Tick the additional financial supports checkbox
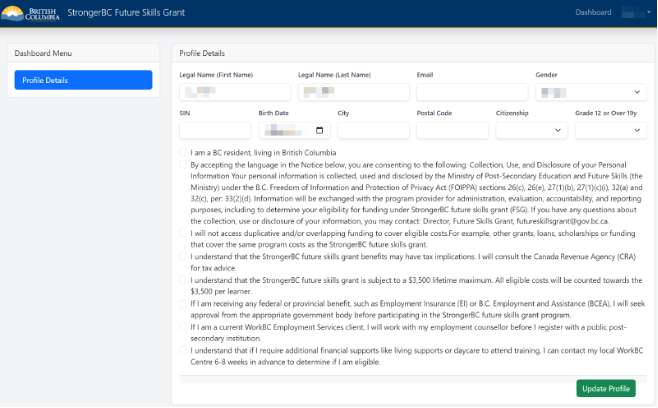Screen dimensions: 658x408 pyautogui.click(x=183, y=350)
